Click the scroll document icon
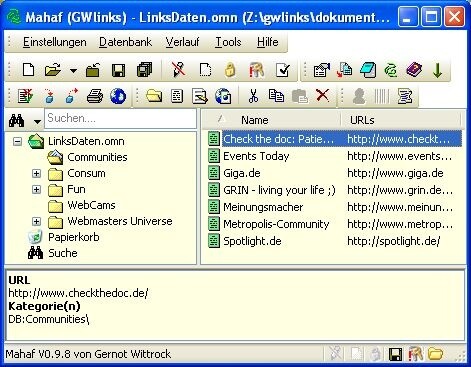471x367 pixels. [405, 96]
